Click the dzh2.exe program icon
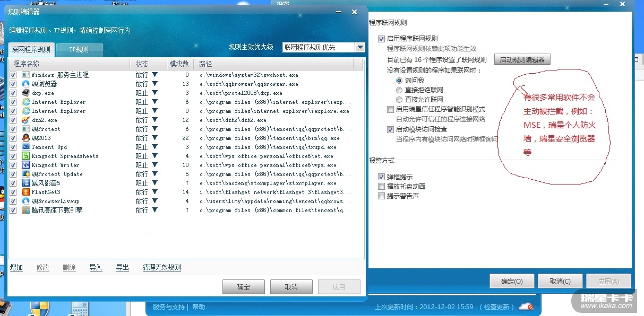 [x=26, y=120]
